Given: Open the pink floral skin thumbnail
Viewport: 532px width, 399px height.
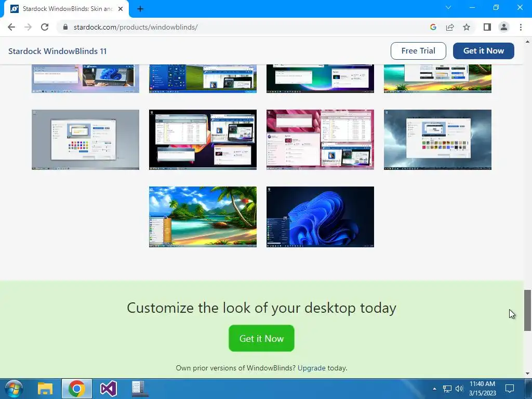Looking at the screenshot, I should click(320, 139).
